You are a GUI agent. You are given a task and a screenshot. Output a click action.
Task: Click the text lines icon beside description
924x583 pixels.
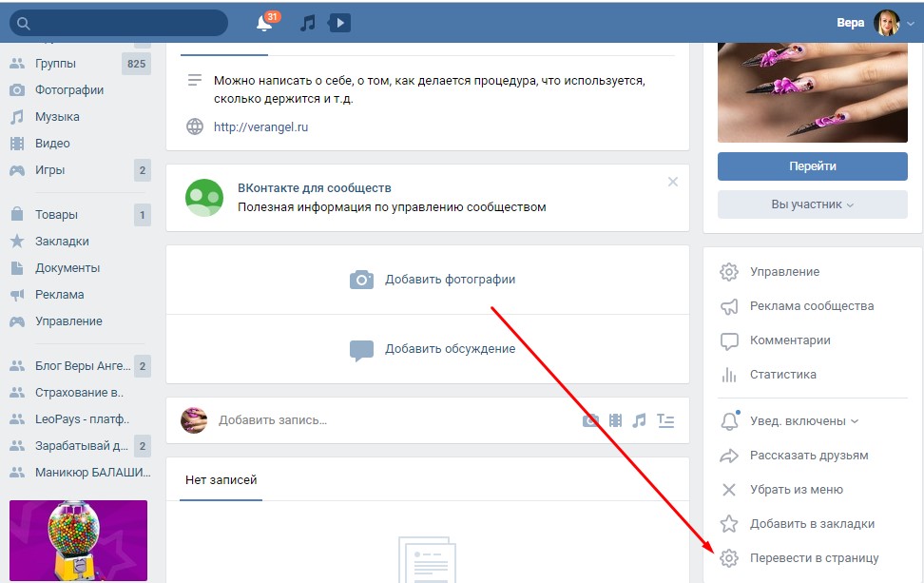point(195,80)
